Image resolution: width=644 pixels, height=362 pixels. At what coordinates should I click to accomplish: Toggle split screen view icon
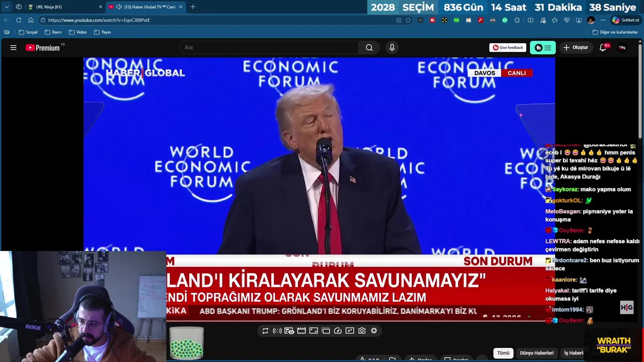point(530,20)
